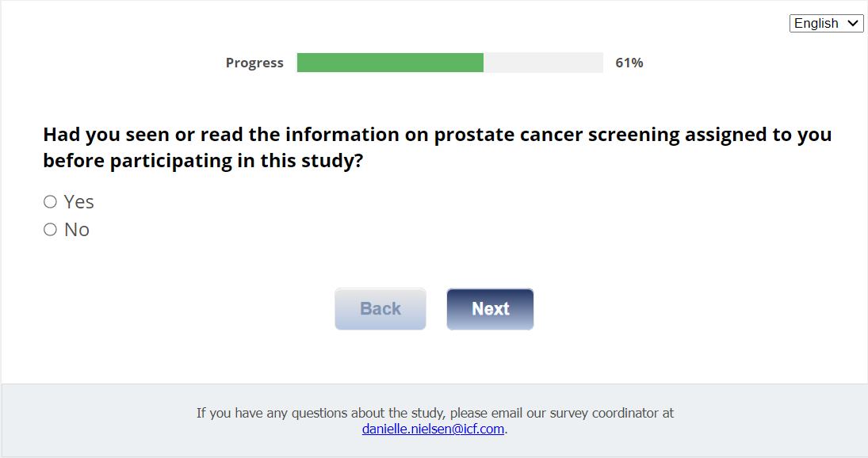Viewport: 868px width, 458px height.
Task: Click the "No" answer label text
Action: (x=77, y=230)
